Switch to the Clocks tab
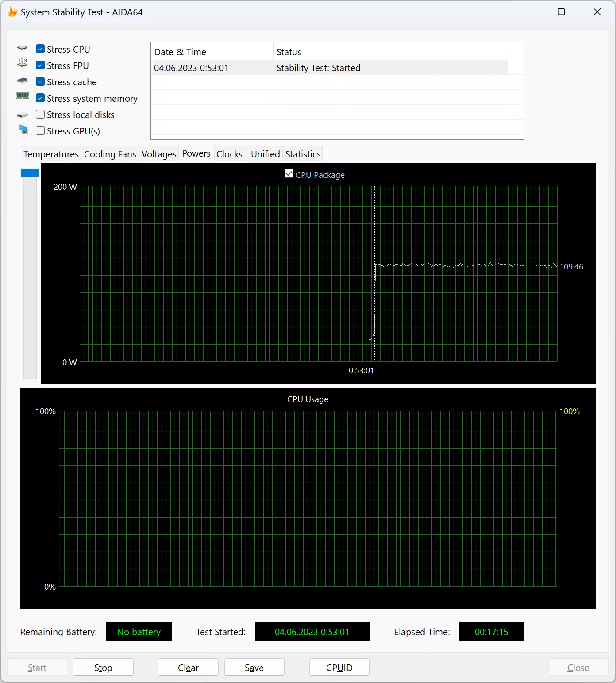 pos(229,154)
